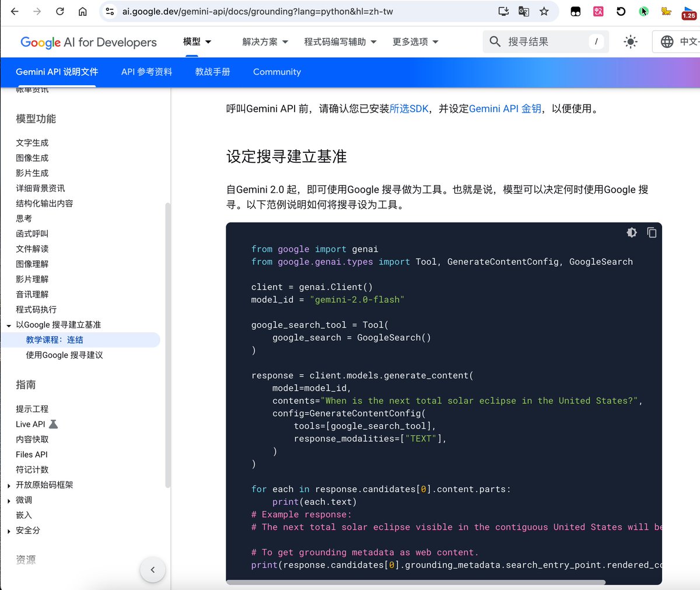Click the green cursor extension icon

tap(643, 11)
